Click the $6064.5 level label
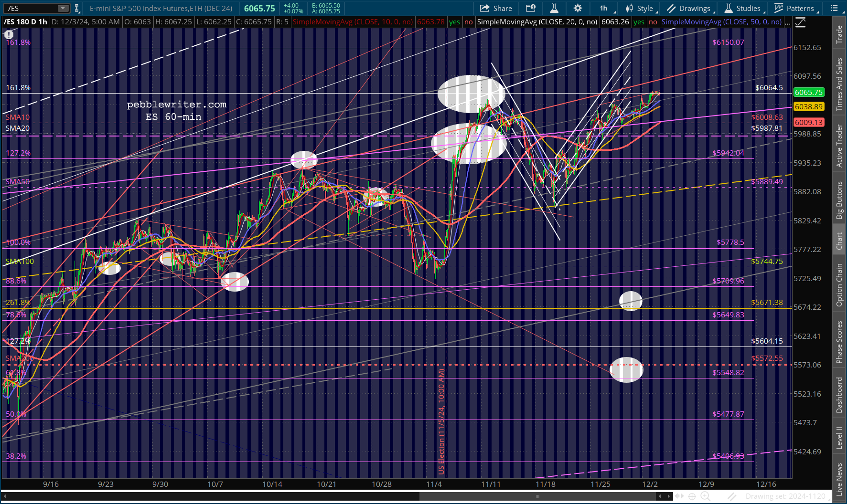 (x=769, y=87)
